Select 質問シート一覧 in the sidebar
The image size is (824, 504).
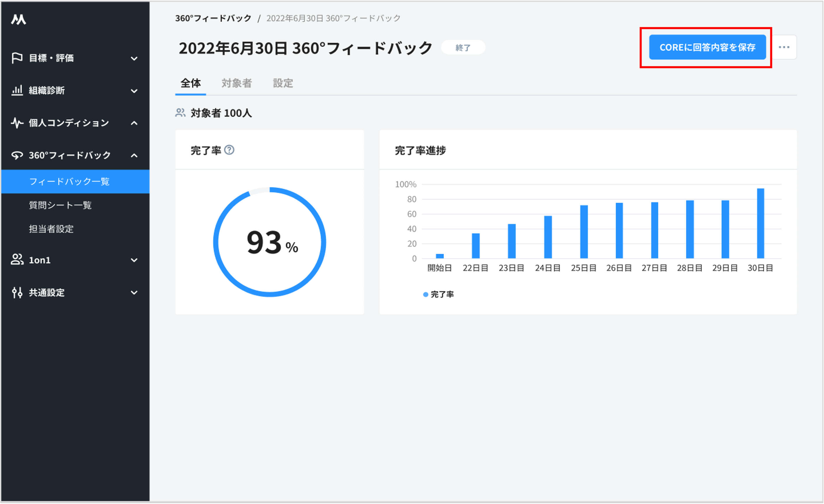point(60,205)
